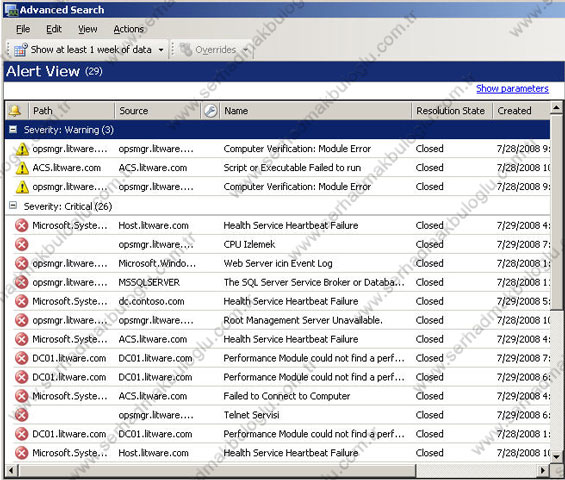Open 'Show at least 1 week of data' dropdown
The height and width of the screenshot is (480, 565).
[x=161, y=50]
